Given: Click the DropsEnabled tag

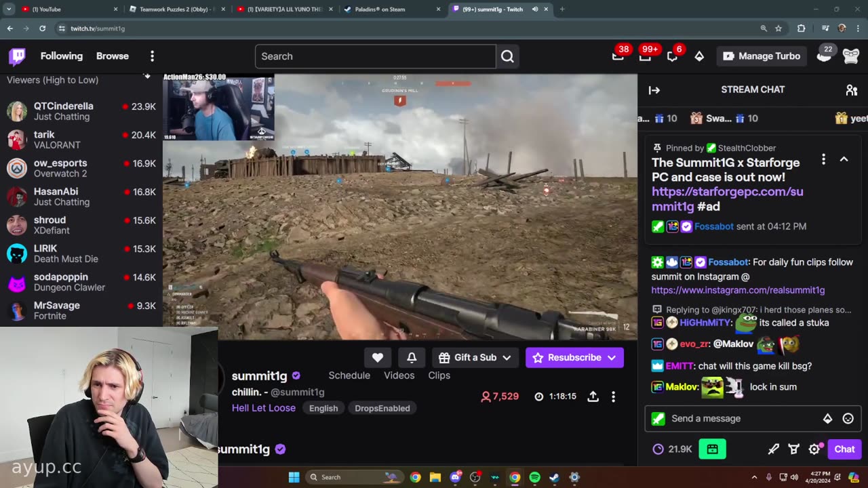Looking at the screenshot, I should (x=382, y=408).
